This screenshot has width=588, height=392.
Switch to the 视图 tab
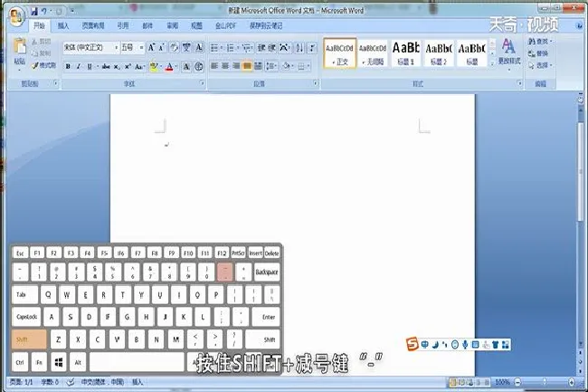click(196, 26)
